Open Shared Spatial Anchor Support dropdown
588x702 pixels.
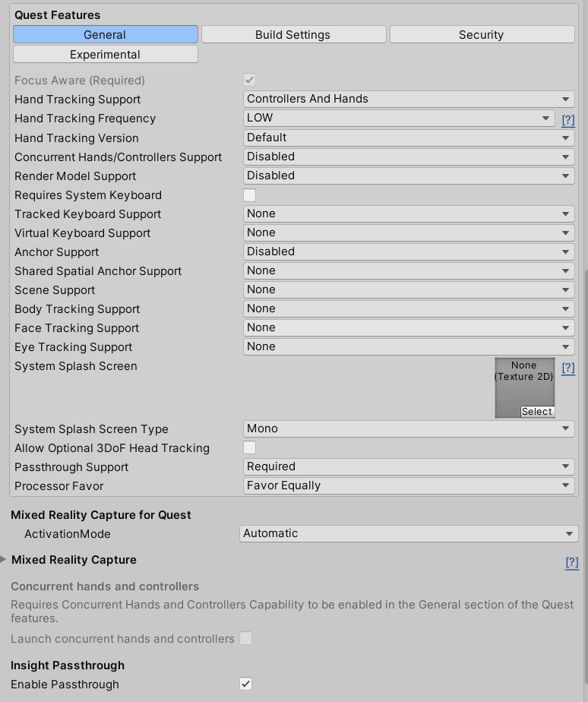409,270
